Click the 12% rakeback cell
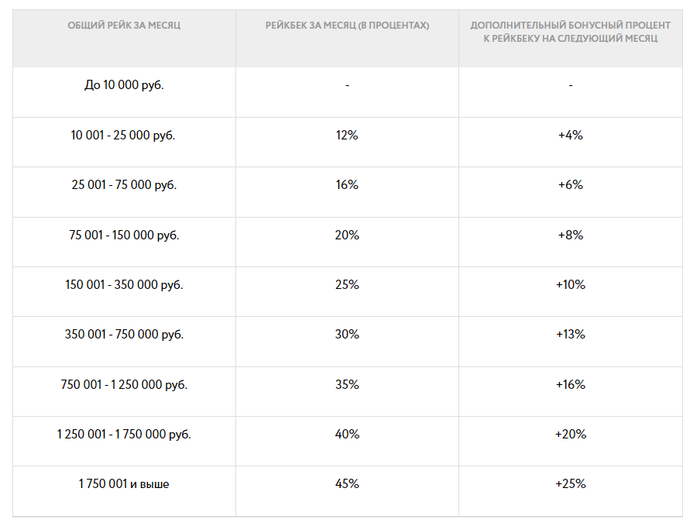This screenshot has width=700, height=526. point(347,135)
